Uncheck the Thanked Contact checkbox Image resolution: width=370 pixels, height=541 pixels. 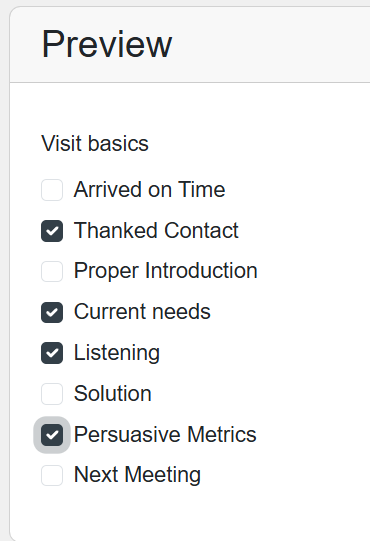(52, 231)
